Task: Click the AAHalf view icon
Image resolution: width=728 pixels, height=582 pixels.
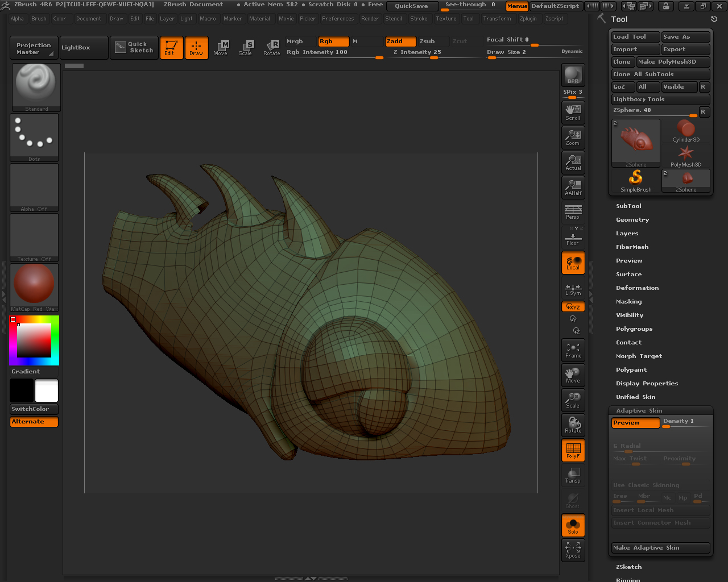Action: 573,187
